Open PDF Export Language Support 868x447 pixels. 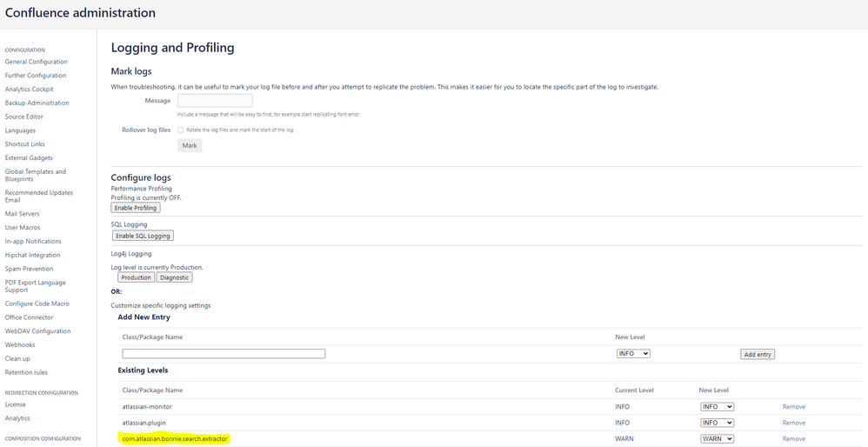pos(35,286)
